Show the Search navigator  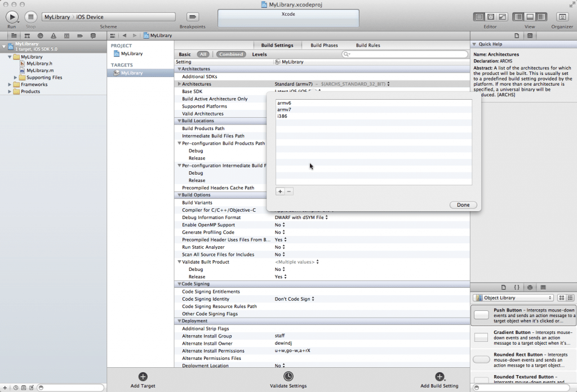[x=40, y=35]
